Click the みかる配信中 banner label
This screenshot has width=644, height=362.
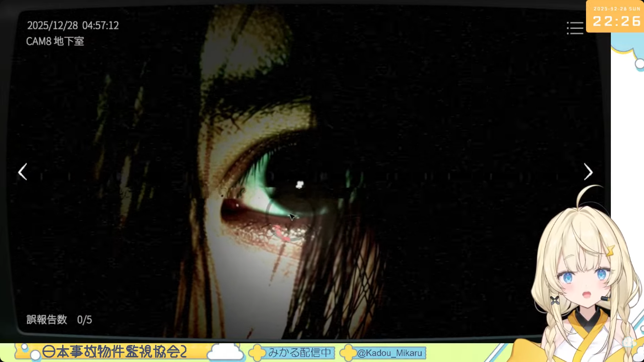click(x=300, y=353)
